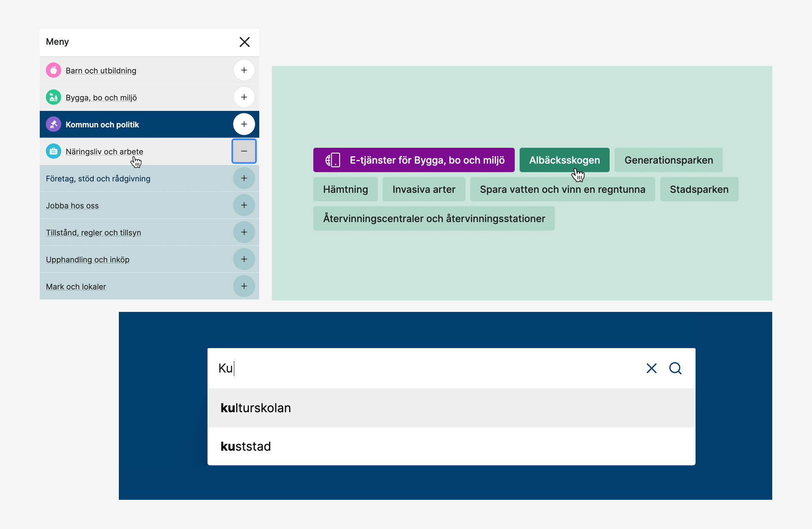The height and width of the screenshot is (529, 812).
Task: Select Återvinningscentraler och återvinningsstationer tag
Action: [434, 218]
